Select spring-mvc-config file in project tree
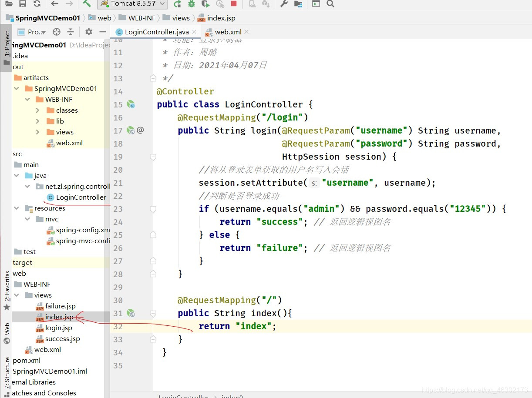The width and height of the screenshot is (532, 398). point(78,241)
